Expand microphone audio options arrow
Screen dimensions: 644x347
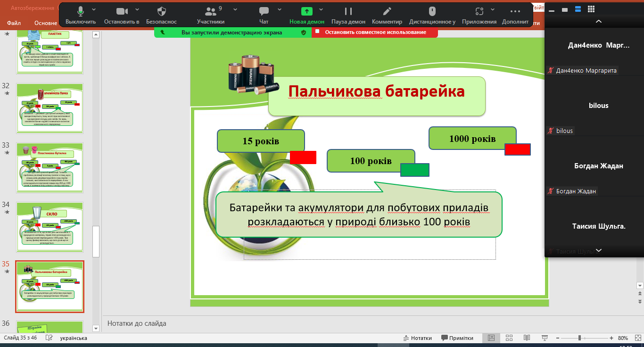94,9
